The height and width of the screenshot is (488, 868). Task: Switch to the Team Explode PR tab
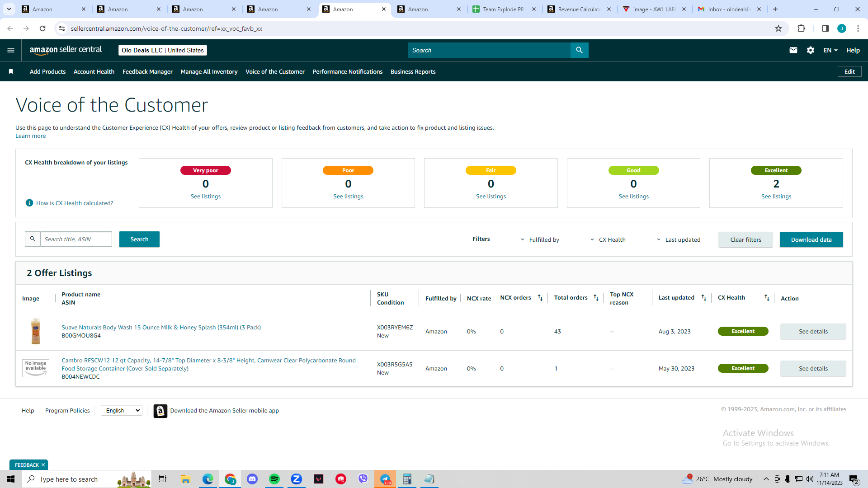point(504,9)
